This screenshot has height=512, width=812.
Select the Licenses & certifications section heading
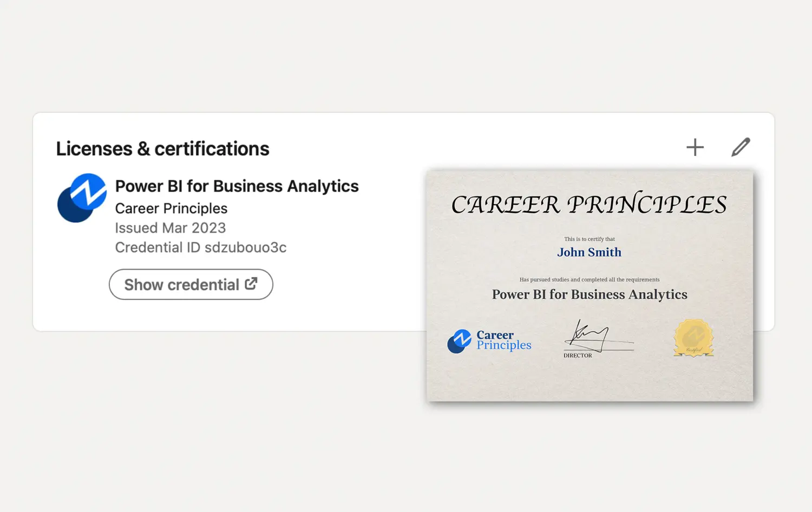tap(162, 148)
